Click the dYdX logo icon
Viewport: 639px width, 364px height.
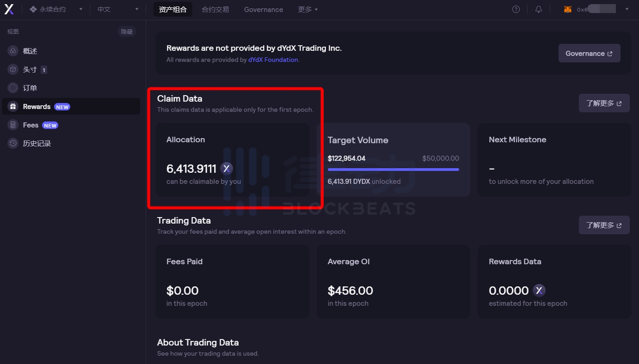click(x=9, y=9)
